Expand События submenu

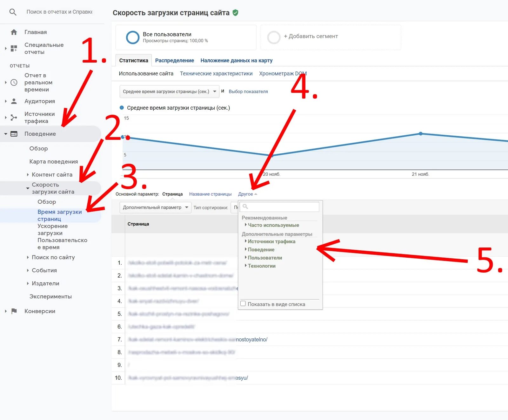[x=28, y=270]
